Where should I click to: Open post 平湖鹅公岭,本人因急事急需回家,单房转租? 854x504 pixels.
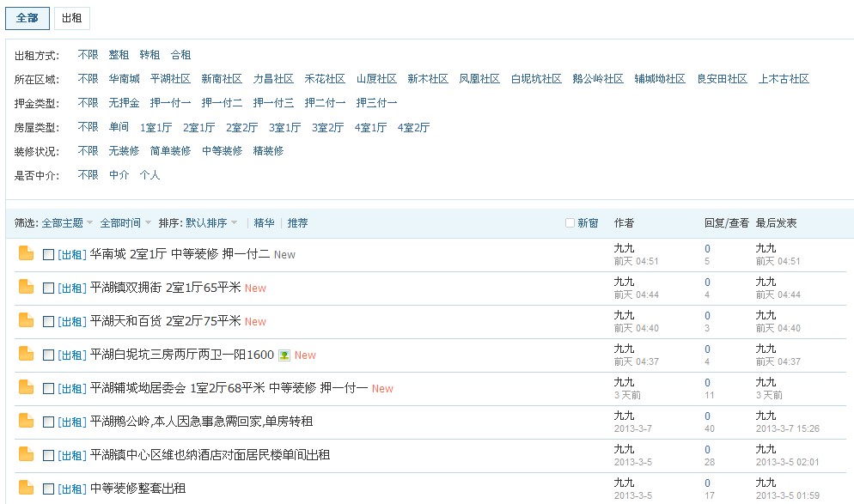[x=202, y=422]
